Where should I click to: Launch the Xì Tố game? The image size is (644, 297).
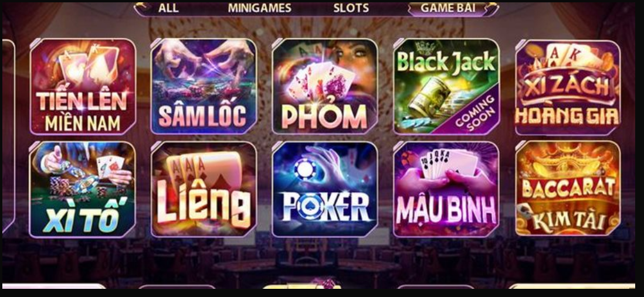[x=82, y=190]
